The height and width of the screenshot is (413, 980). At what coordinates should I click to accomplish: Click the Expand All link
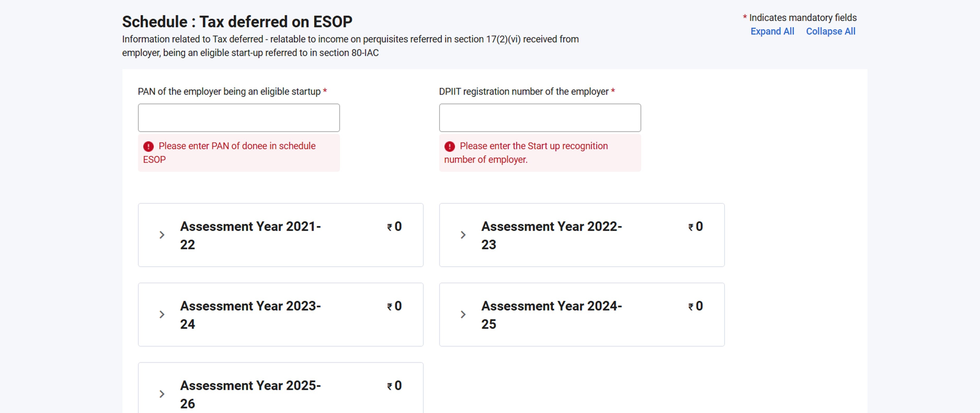click(x=772, y=31)
